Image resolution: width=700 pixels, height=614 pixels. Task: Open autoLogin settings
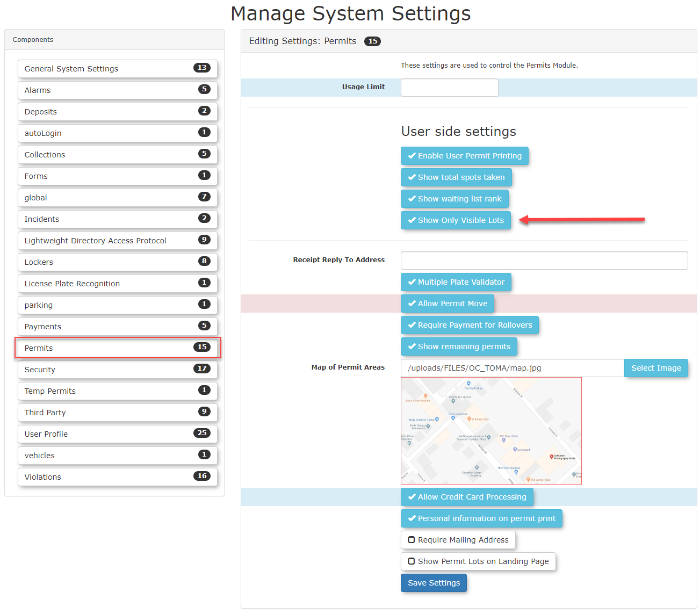(118, 133)
